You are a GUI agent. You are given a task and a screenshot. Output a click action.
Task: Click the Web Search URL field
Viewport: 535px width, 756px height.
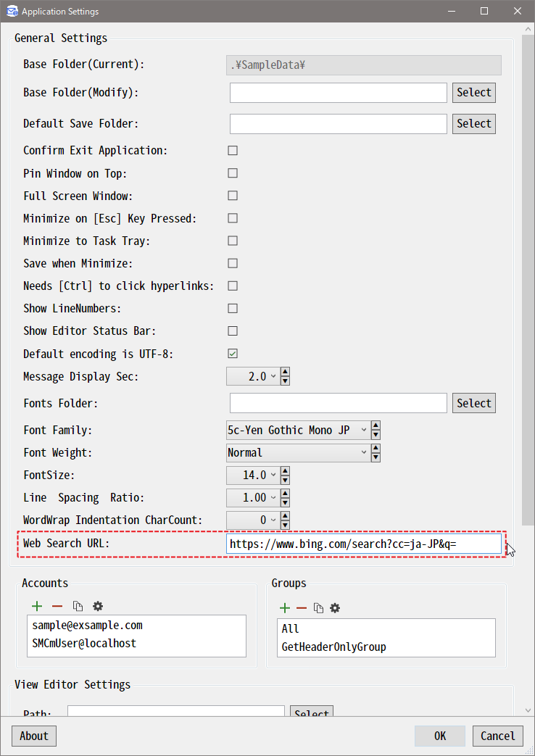364,544
